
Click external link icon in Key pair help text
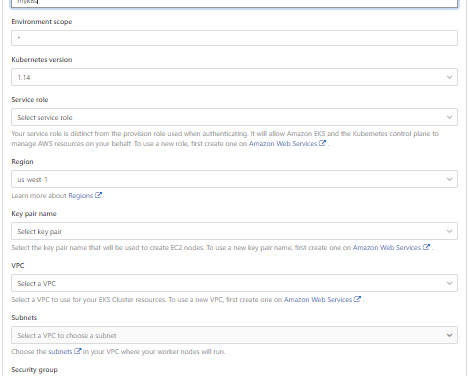tap(426, 247)
